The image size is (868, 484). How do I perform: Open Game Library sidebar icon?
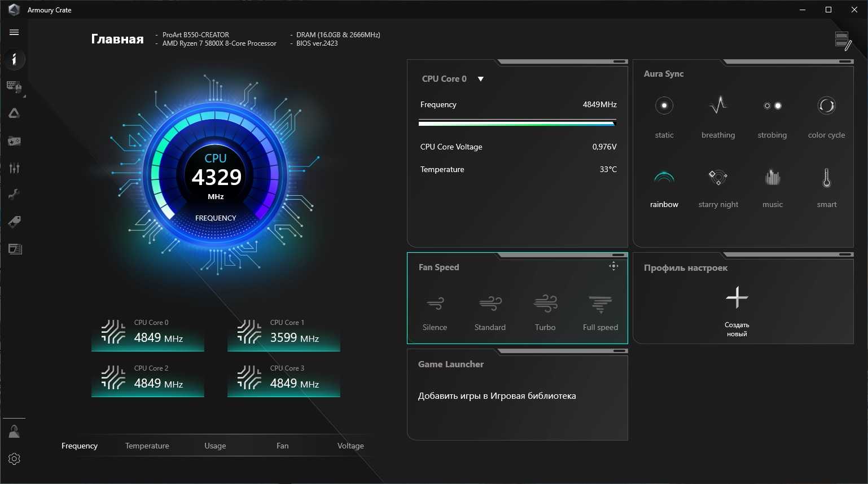(x=14, y=140)
